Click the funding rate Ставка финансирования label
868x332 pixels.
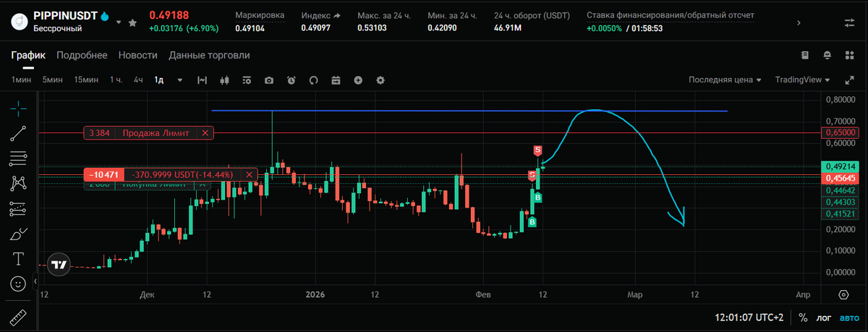click(x=671, y=15)
